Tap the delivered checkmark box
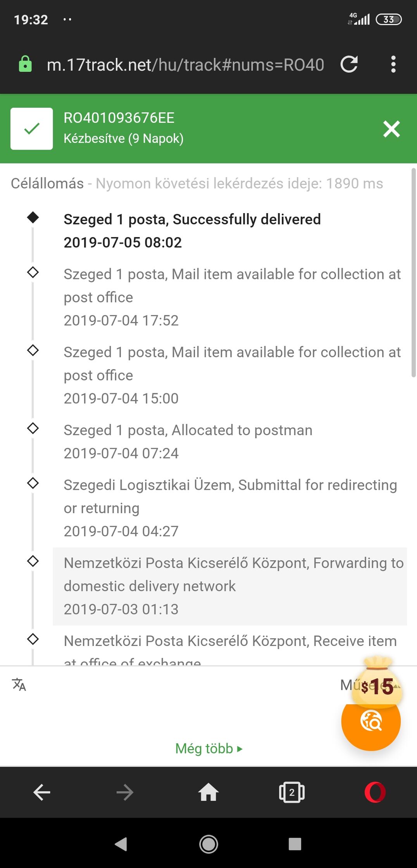The image size is (417, 868). pyautogui.click(x=32, y=129)
